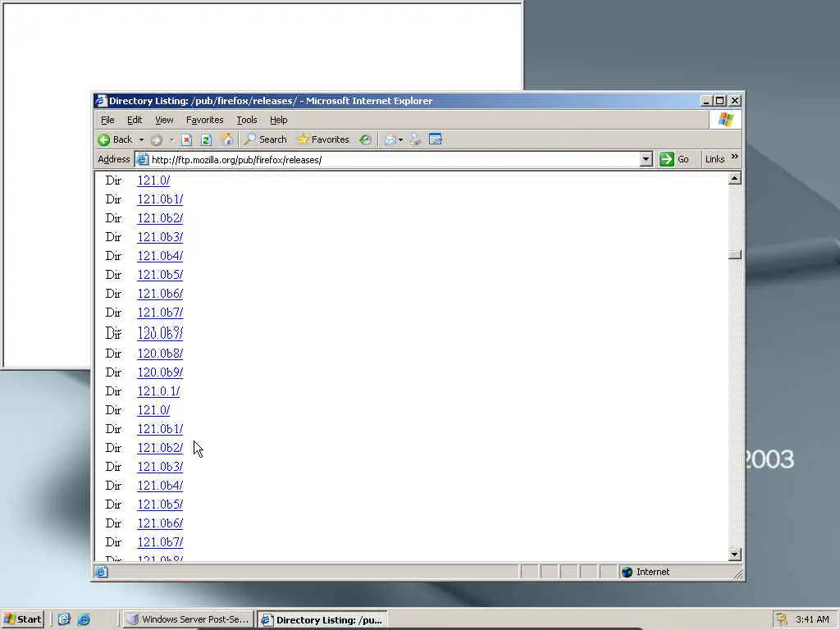Open the 120.0b9/ directory link
The width and height of the screenshot is (840, 630).
tap(160, 372)
